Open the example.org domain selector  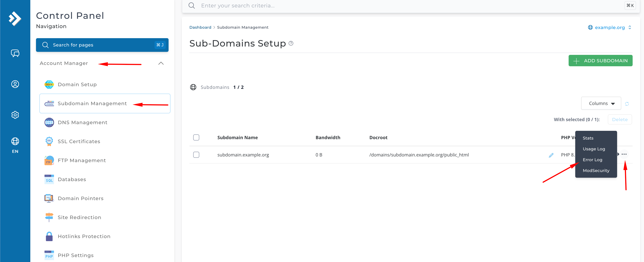point(609,28)
